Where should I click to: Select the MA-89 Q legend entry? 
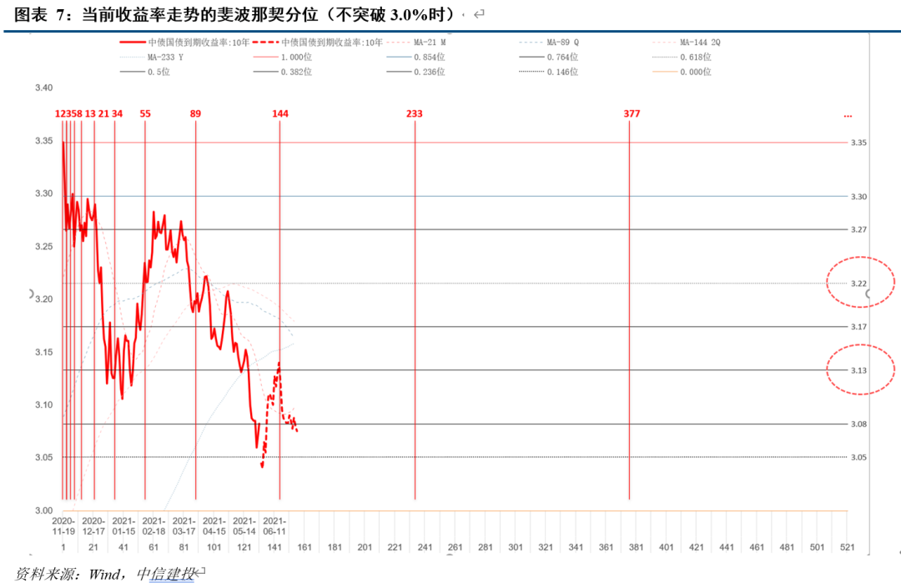click(549, 42)
